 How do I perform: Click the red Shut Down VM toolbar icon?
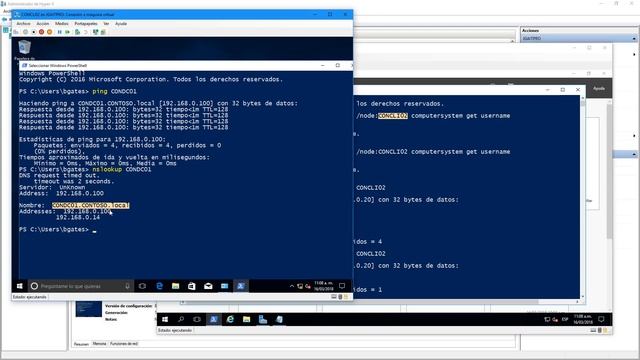(42, 32)
